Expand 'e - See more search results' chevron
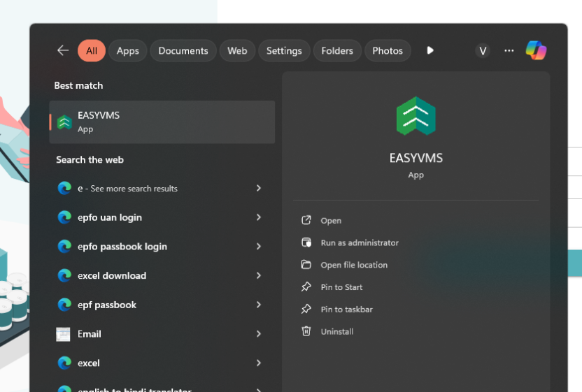The image size is (582, 392). pyautogui.click(x=259, y=188)
